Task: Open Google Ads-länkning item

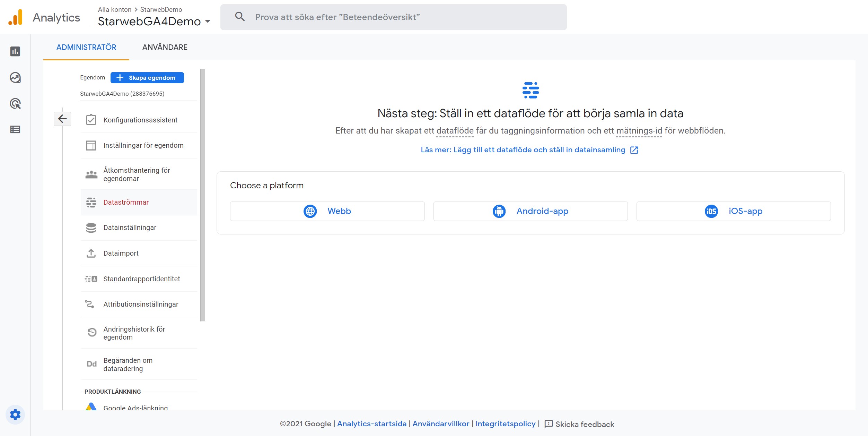Action: (139, 407)
